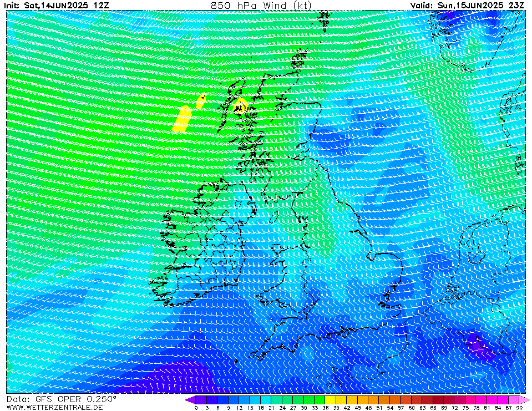Viewport: 532px width, 411px height.
Task: Click the '60' label on the color scale
Action: pos(412,408)
